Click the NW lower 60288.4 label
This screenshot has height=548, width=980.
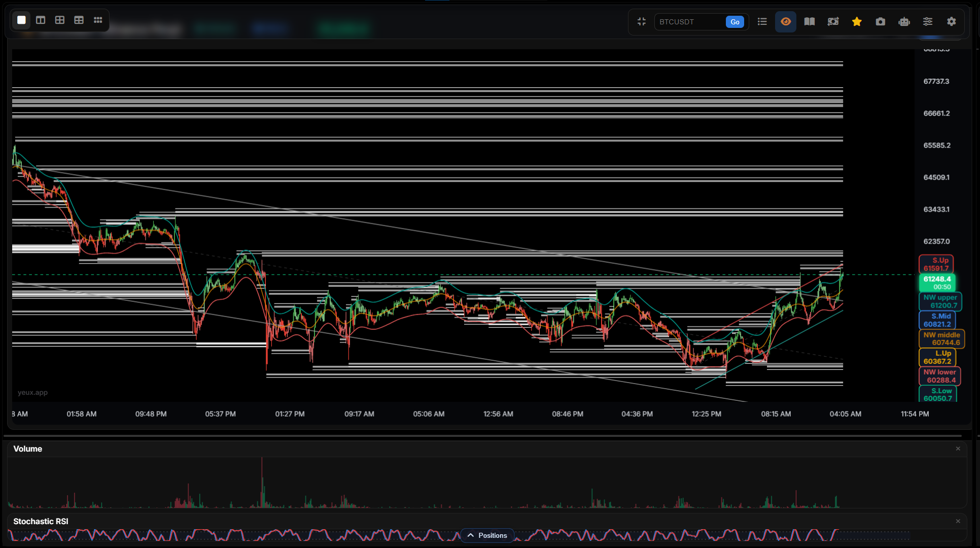click(x=940, y=376)
